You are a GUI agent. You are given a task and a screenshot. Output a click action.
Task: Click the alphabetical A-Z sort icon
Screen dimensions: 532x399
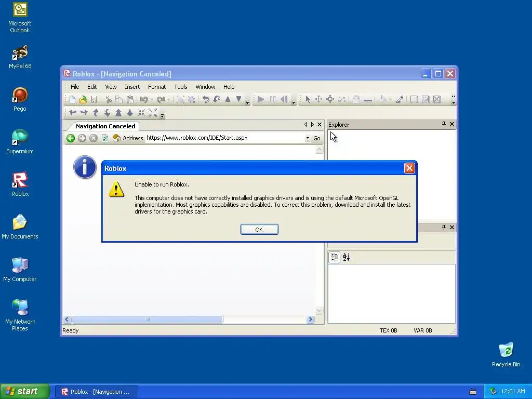click(346, 258)
